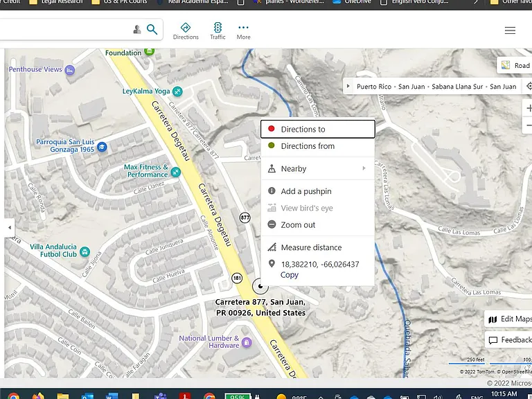Toggle the Traffic layer
532x399 pixels.
pyautogui.click(x=218, y=31)
